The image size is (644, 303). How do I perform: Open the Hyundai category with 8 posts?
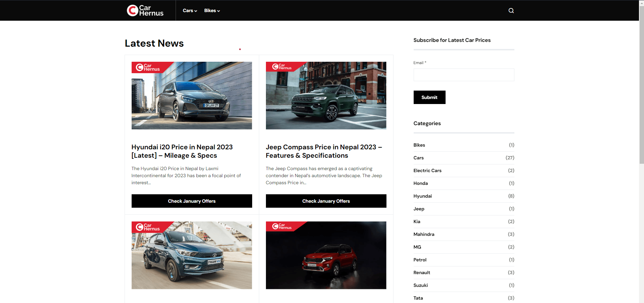422,196
